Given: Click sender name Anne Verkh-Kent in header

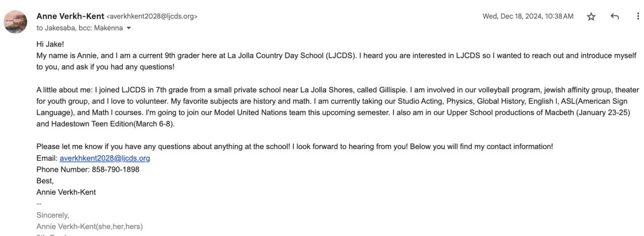Looking at the screenshot, I should click(70, 17).
